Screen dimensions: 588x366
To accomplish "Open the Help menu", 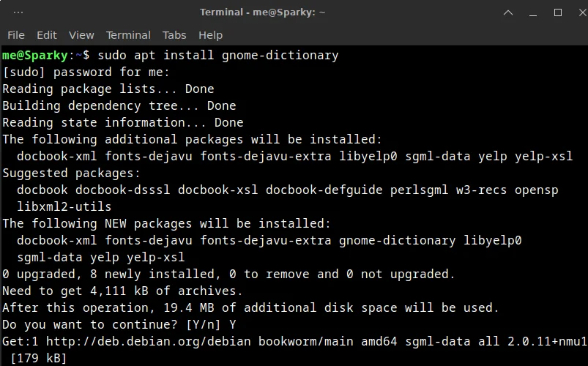I will click(210, 35).
